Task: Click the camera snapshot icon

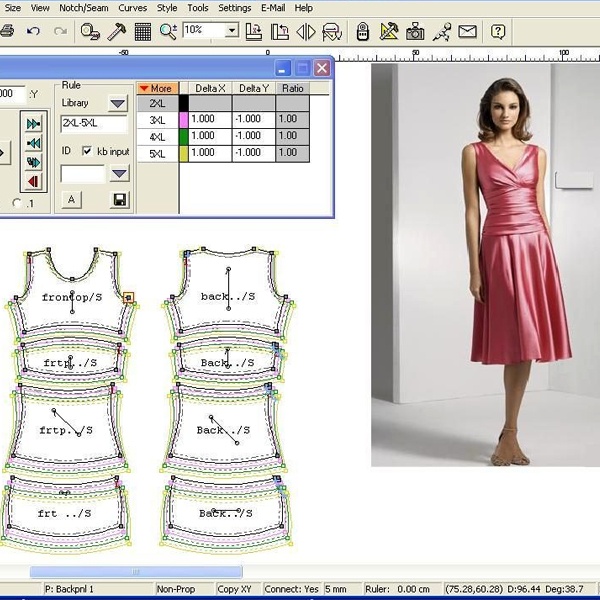Action: pyautogui.click(x=415, y=31)
